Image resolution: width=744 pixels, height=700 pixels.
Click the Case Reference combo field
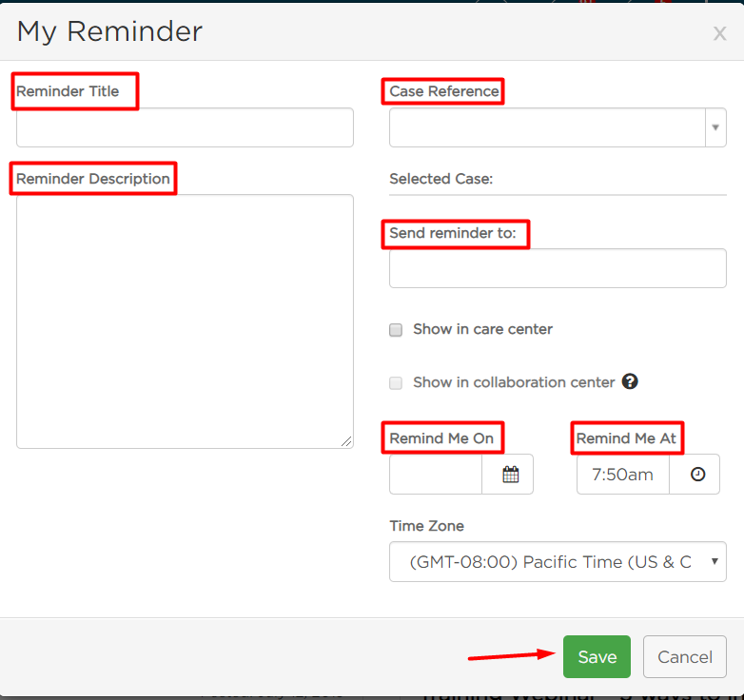click(x=548, y=127)
